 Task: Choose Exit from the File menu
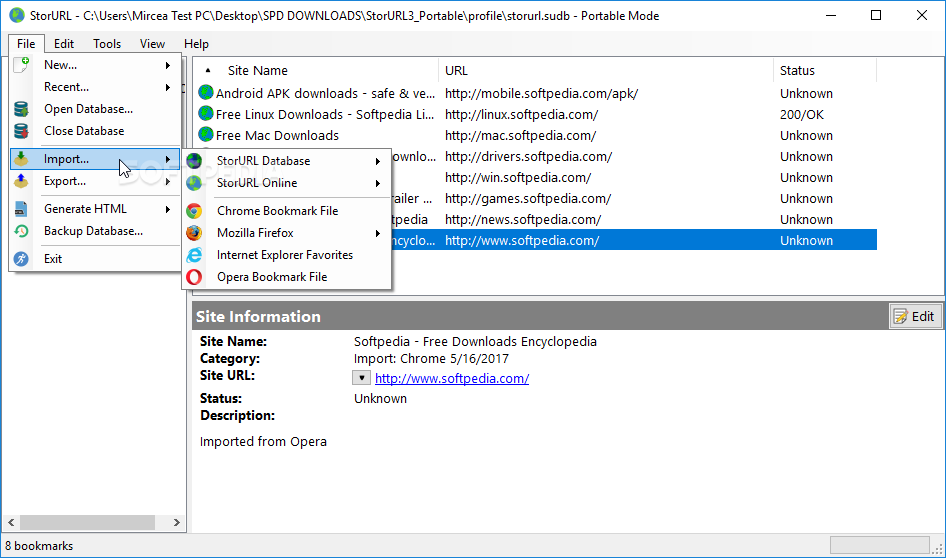95,259
